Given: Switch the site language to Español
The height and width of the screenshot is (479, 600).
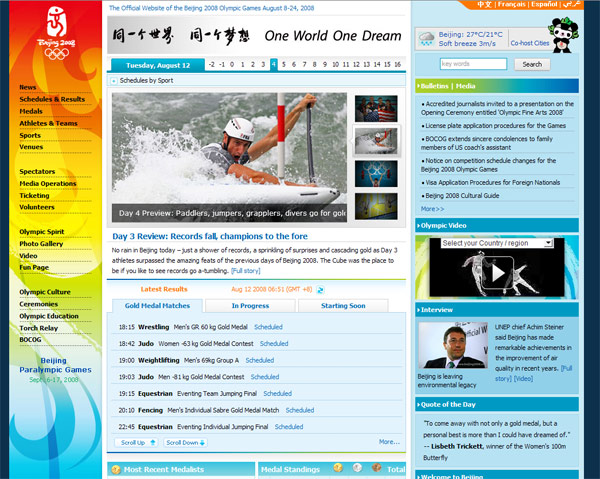Looking at the screenshot, I should click(x=544, y=4).
